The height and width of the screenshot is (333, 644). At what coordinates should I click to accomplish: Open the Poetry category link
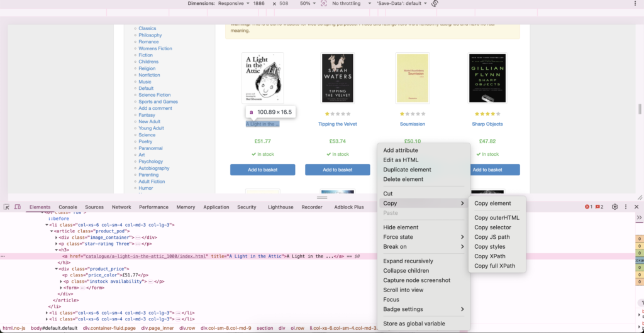click(x=145, y=141)
